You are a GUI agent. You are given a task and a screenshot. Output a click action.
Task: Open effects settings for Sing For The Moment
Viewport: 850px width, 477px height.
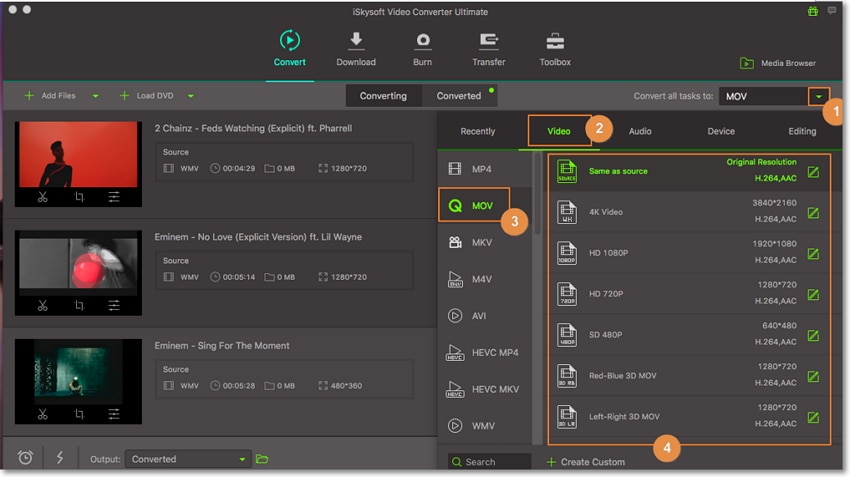pyautogui.click(x=114, y=415)
